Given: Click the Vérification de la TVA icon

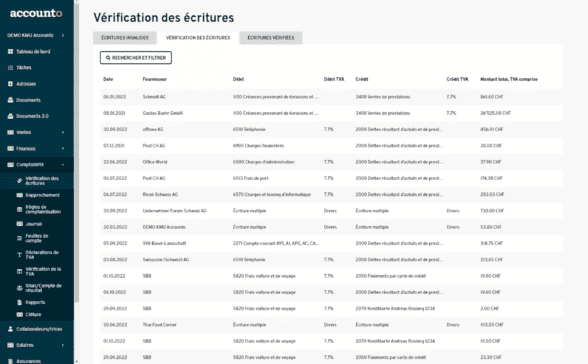Looking at the screenshot, I should pyautogui.click(x=20, y=271).
